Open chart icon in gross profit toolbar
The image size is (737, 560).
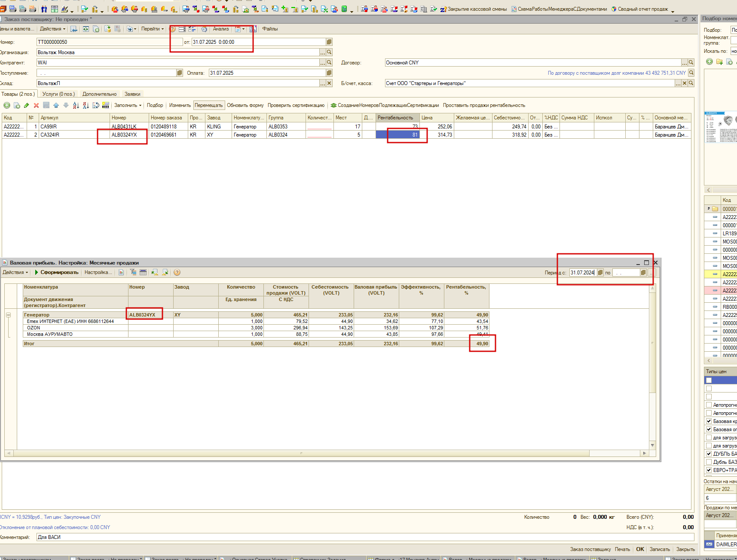point(121,272)
